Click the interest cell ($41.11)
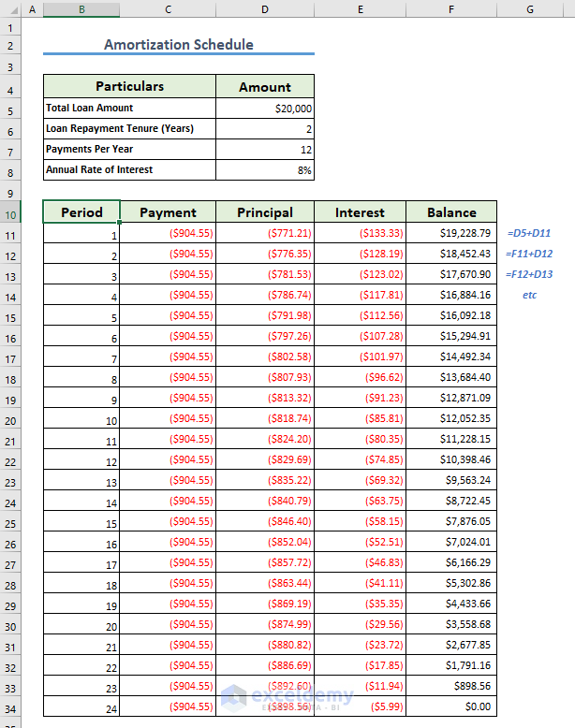 point(361,583)
